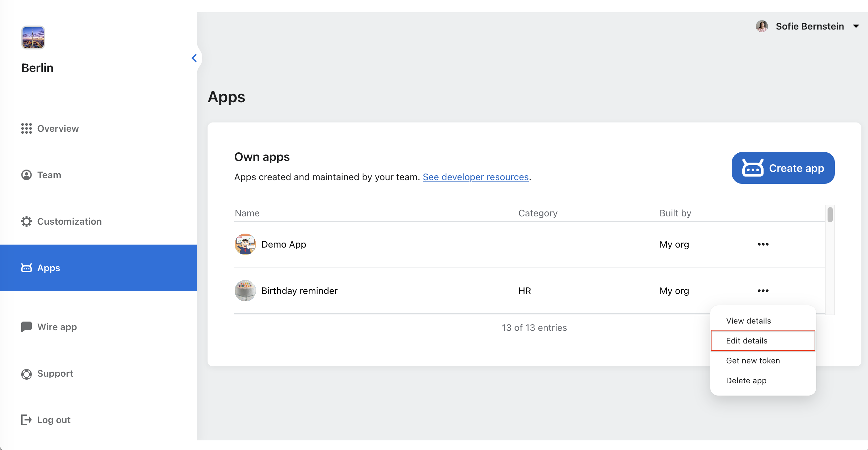
Task: Choose View details from the context menu
Action: pos(763,321)
